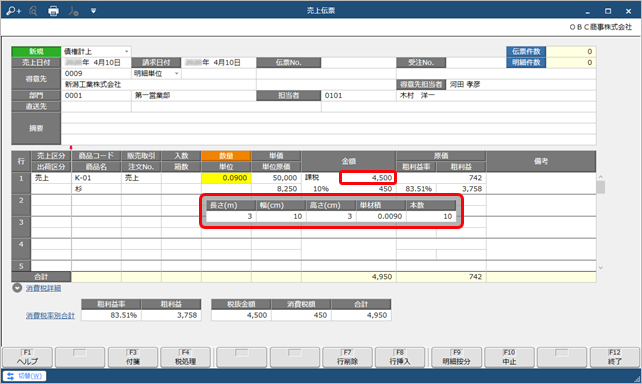Click the F3 付箋 button
Viewport: 642px width, 384px height.
[x=133, y=357]
